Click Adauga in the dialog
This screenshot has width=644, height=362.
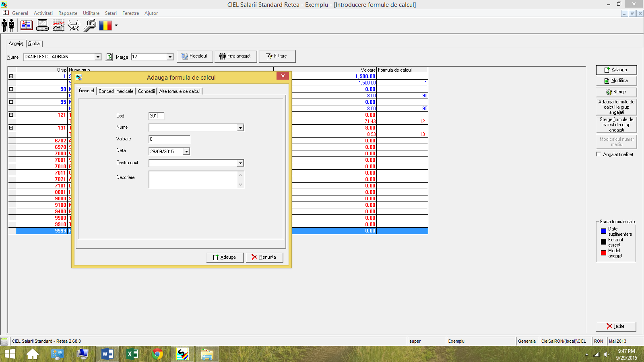225,257
